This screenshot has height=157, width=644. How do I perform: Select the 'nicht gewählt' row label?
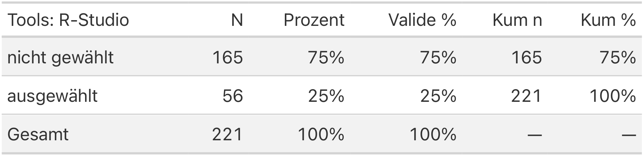(60, 58)
